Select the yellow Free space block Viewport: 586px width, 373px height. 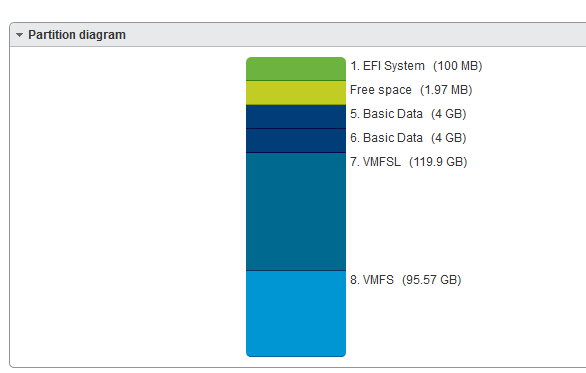click(296, 93)
